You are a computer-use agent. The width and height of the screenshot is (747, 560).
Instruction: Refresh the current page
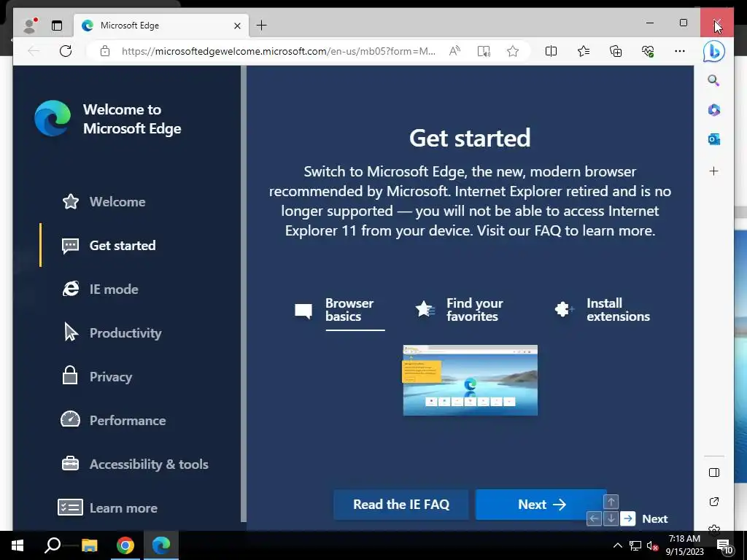[x=66, y=51]
